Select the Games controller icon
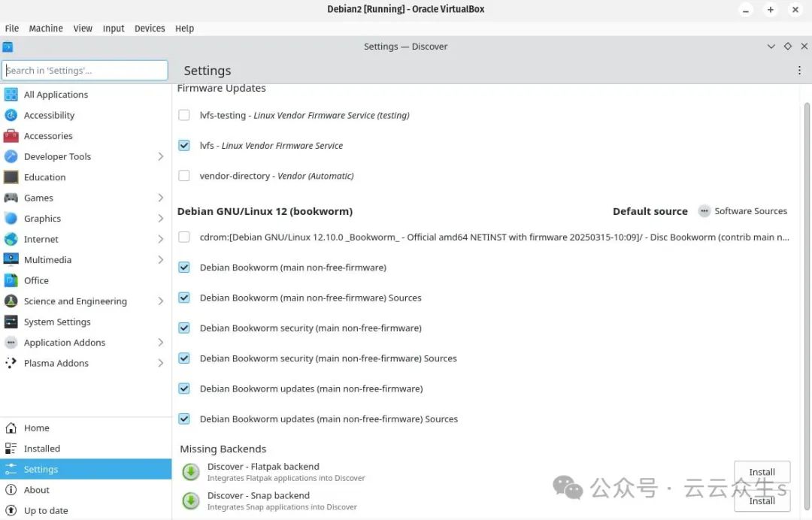This screenshot has height=520, width=812. (x=11, y=198)
